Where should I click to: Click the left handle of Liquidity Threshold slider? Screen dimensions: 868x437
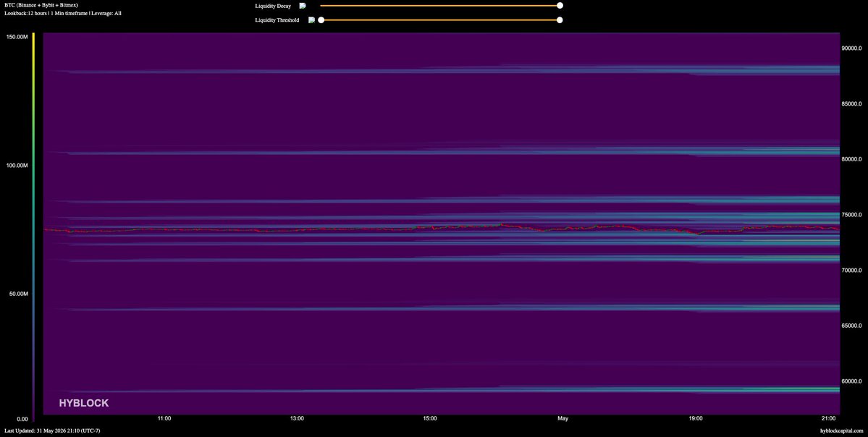(x=321, y=20)
